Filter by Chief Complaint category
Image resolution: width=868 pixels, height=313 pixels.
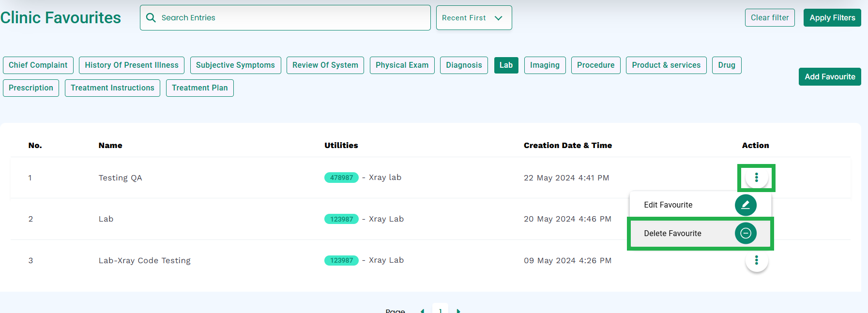[x=38, y=65]
